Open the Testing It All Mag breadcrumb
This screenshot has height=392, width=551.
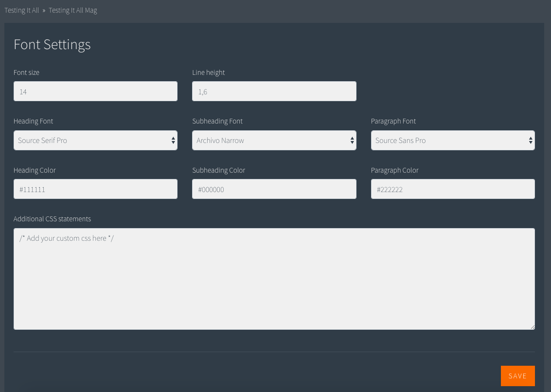pos(73,10)
